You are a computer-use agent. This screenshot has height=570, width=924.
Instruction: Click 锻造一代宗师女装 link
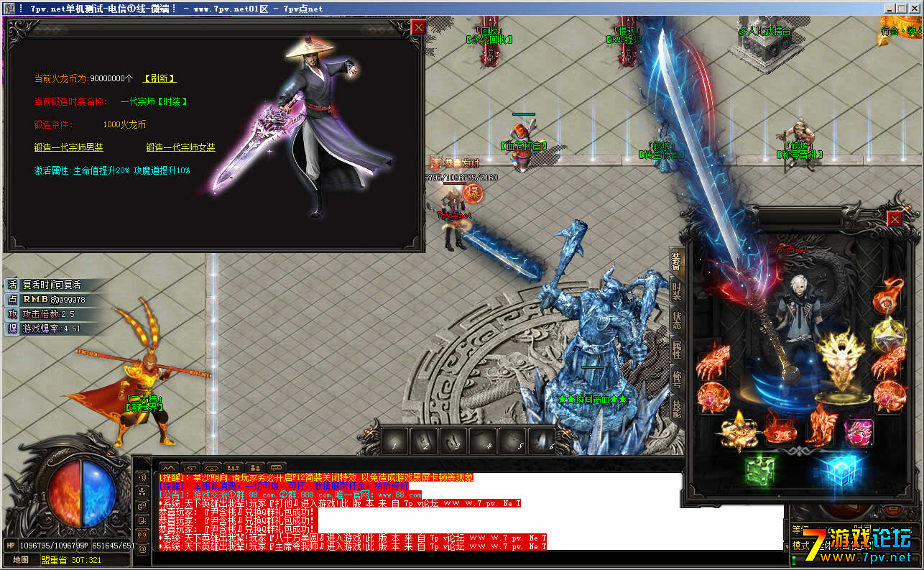point(181,147)
